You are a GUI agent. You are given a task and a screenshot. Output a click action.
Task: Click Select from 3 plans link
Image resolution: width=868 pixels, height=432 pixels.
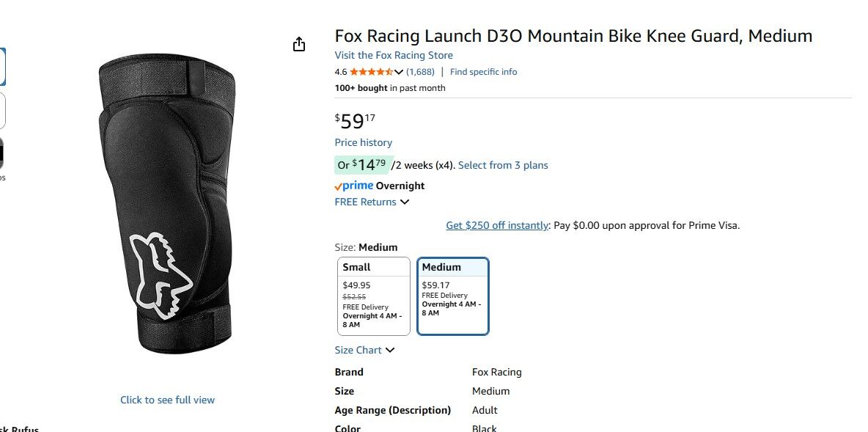click(x=503, y=166)
